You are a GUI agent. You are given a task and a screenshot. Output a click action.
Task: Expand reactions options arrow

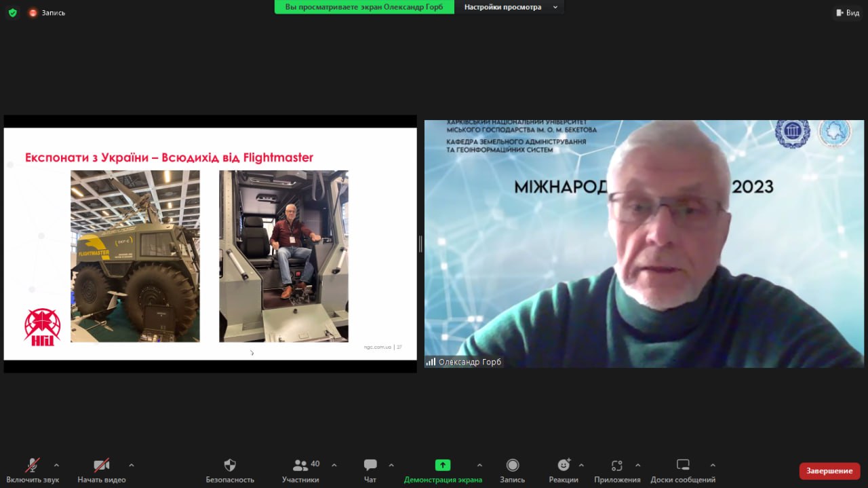pyautogui.click(x=581, y=465)
